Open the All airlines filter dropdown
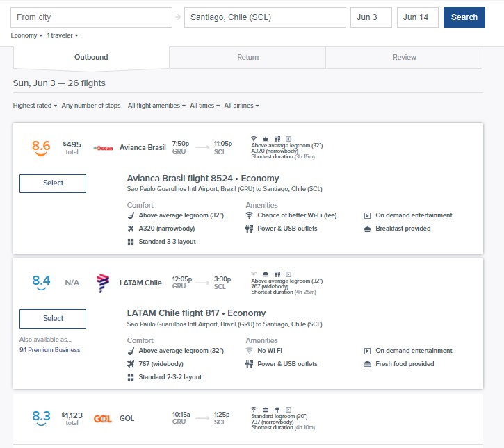Image resolution: width=504 pixels, height=448 pixels. (241, 106)
